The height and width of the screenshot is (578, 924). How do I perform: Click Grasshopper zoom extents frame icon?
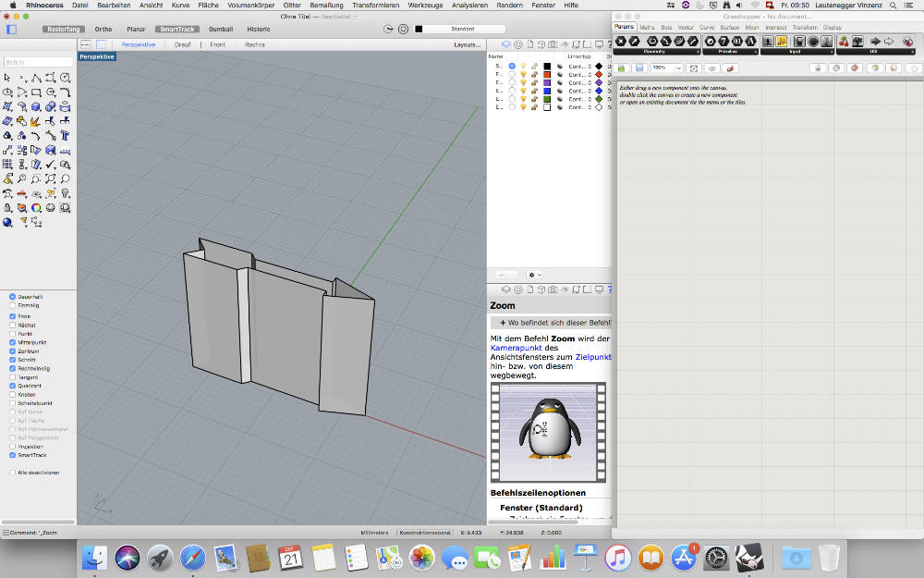tap(694, 68)
